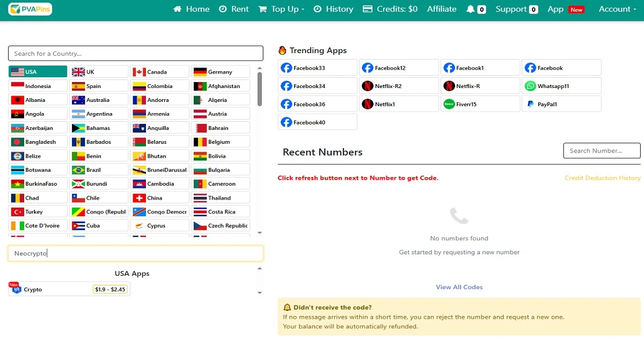Click the Credits: $0 balance link
This screenshot has width=644, height=338.
pos(390,9)
